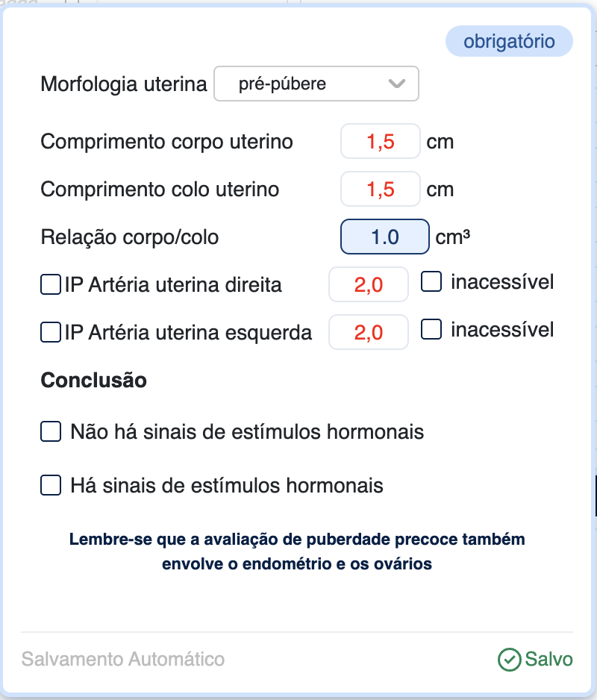The width and height of the screenshot is (597, 700).
Task: Open the Morfologia uterina dropdown
Action: pyautogui.click(x=316, y=84)
